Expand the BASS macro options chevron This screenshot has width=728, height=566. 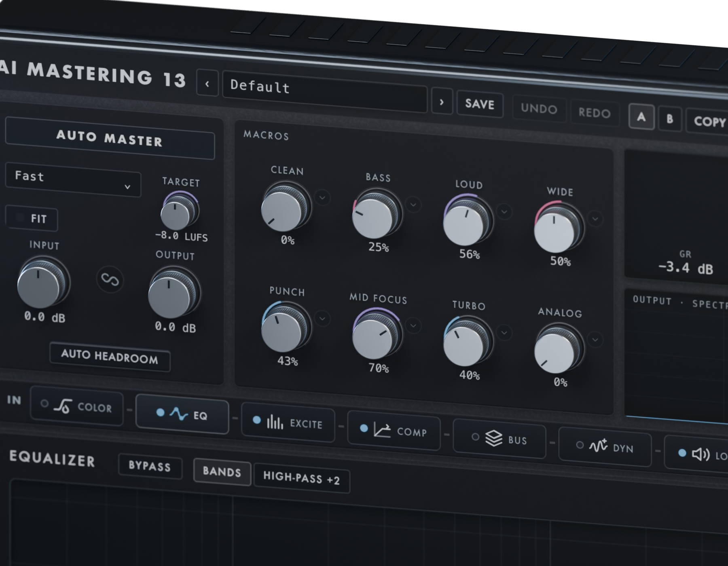click(x=413, y=205)
